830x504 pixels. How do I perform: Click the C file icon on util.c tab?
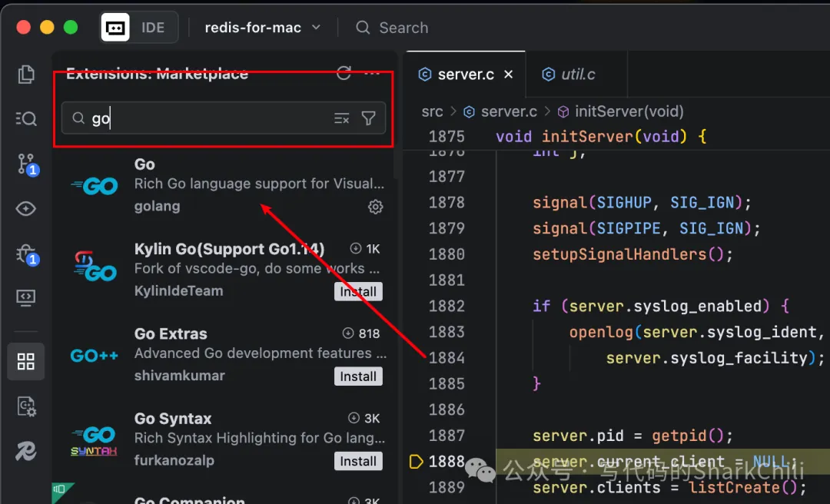click(549, 74)
